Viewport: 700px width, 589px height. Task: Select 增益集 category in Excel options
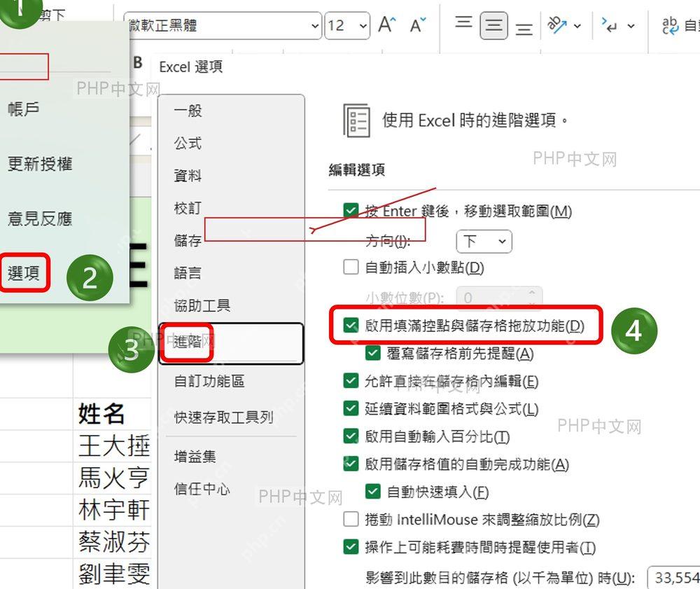195,457
